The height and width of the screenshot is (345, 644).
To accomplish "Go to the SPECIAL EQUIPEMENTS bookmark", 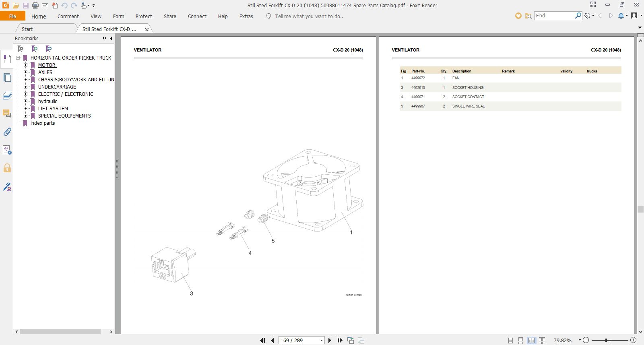I will [64, 116].
